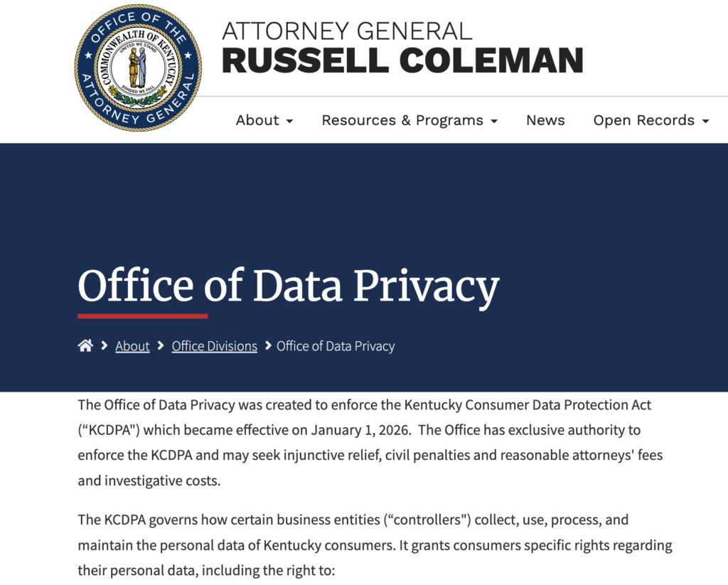This screenshot has height=585, width=728.
Task: Click the caret icon beside Open Records
Action: pyautogui.click(x=705, y=121)
